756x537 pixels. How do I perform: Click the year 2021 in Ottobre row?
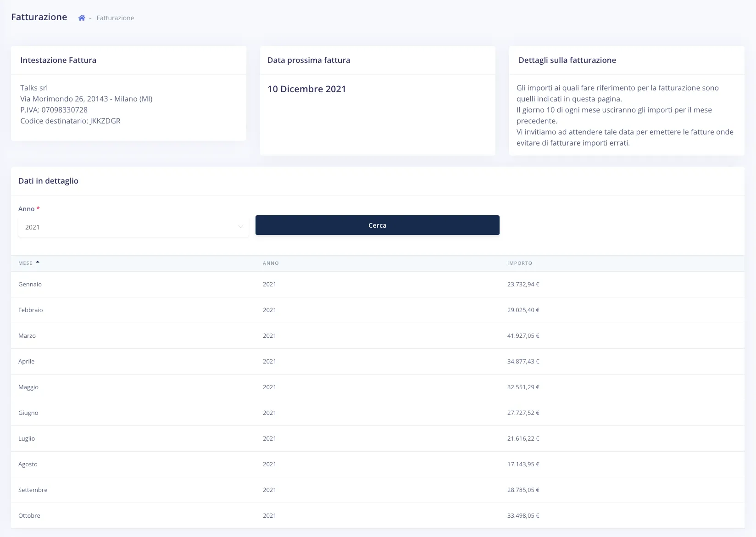[269, 515]
